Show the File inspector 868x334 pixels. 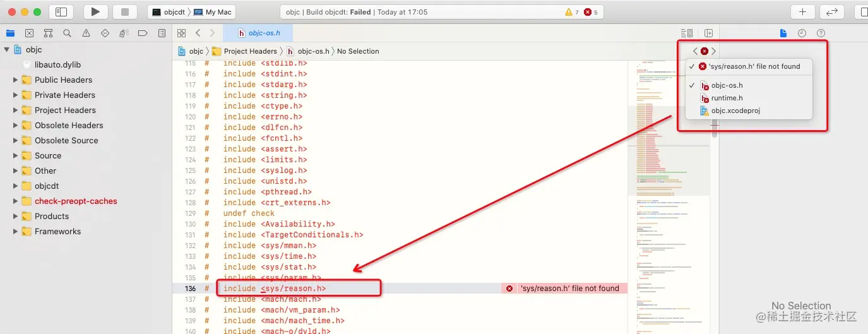(783, 33)
